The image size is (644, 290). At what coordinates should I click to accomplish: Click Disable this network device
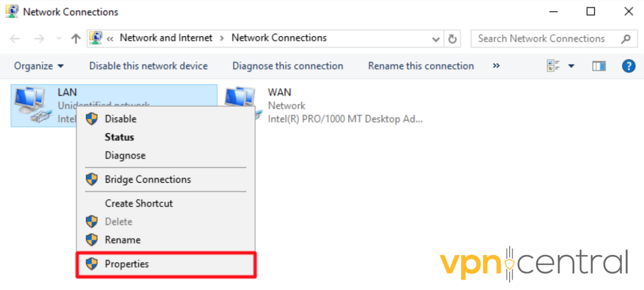148,66
